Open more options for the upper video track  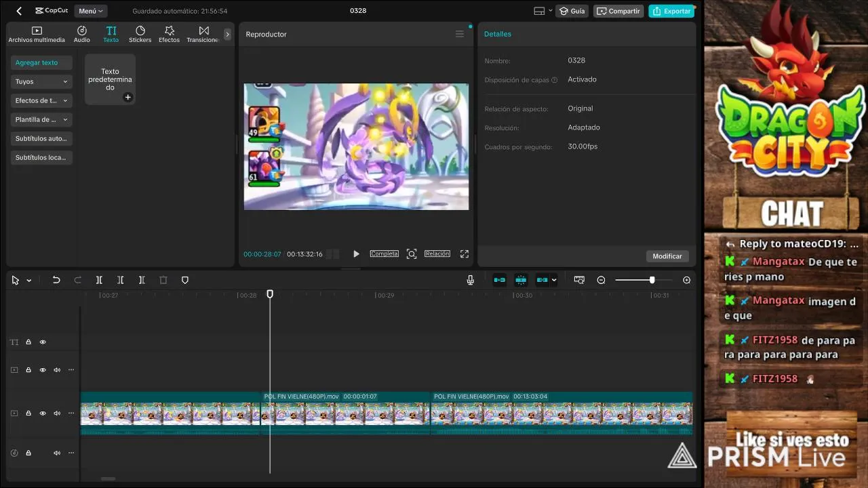(x=71, y=370)
